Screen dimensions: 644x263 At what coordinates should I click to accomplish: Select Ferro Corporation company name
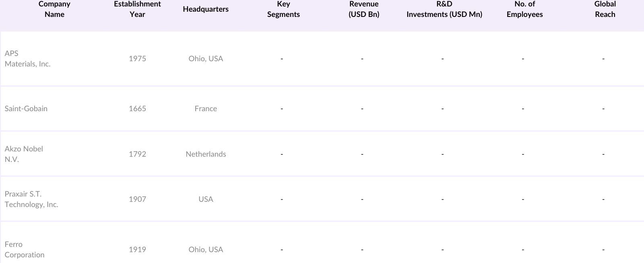pyautogui.click(x=25, y=250)
